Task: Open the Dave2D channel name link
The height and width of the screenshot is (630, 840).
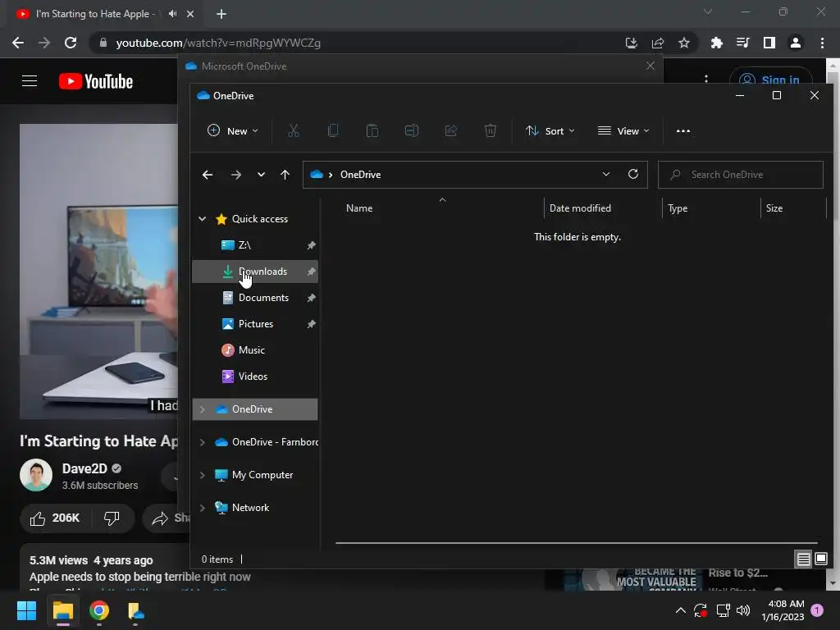Action: tap(84, 468)
